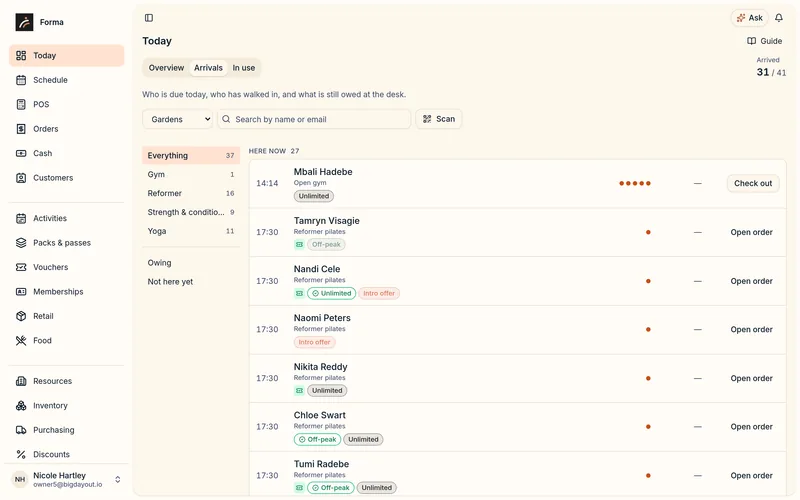Collapse the sidebar panel toggle icon
The height and width of the screenshot is (500, 800).
(x=149, y=18)
